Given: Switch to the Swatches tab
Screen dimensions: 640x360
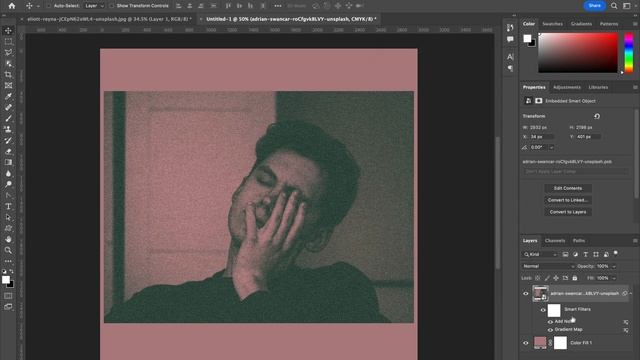Looking at the screenshot, I should tap(552, 24).
